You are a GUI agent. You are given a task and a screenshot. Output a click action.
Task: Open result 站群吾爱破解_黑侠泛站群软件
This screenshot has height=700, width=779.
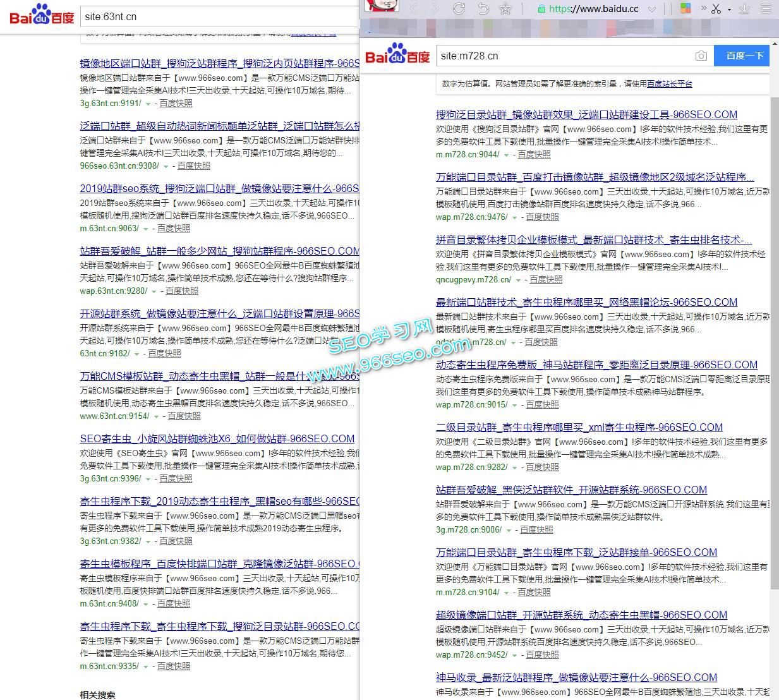point(571,490)
